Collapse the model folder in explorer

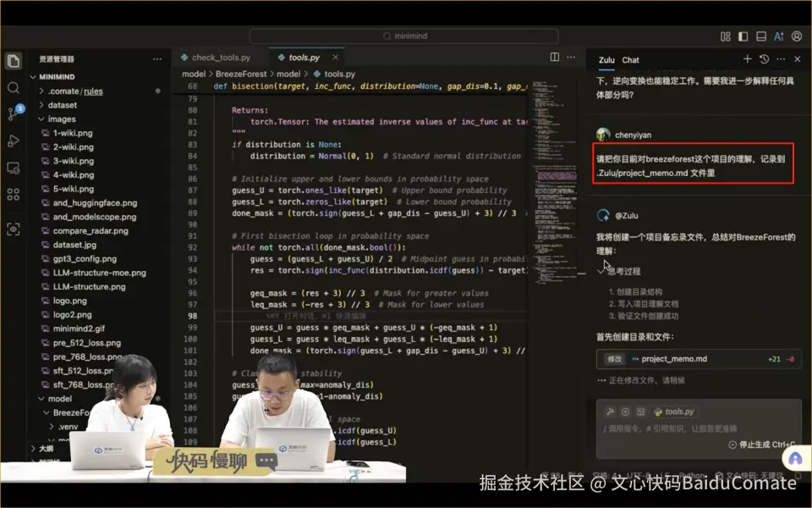[59, 399]
